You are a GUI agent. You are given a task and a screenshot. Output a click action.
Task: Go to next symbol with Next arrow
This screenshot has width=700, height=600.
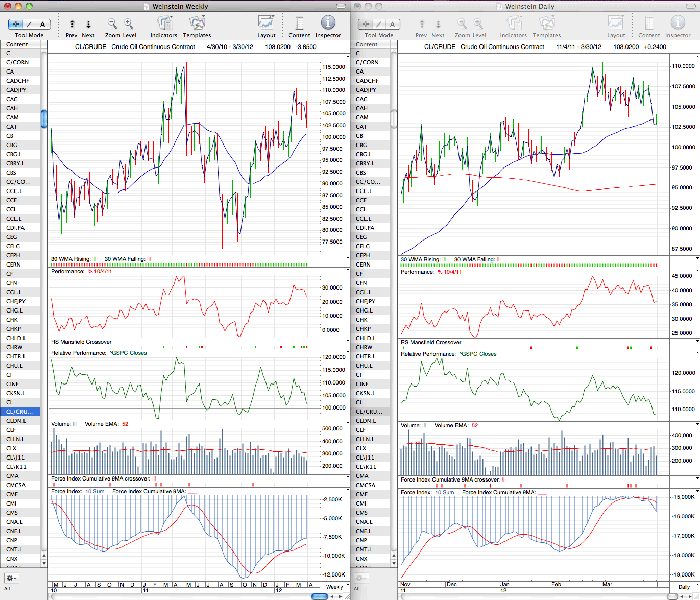(88, 24)
